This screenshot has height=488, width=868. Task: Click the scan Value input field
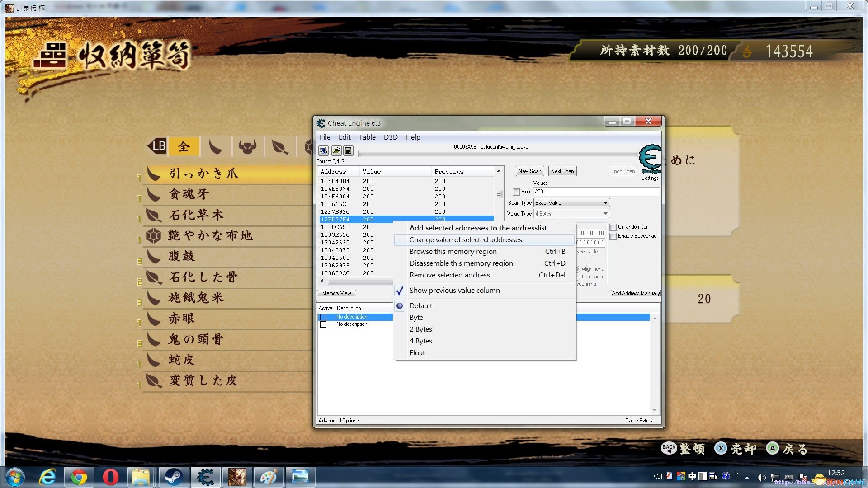[596, 192]
